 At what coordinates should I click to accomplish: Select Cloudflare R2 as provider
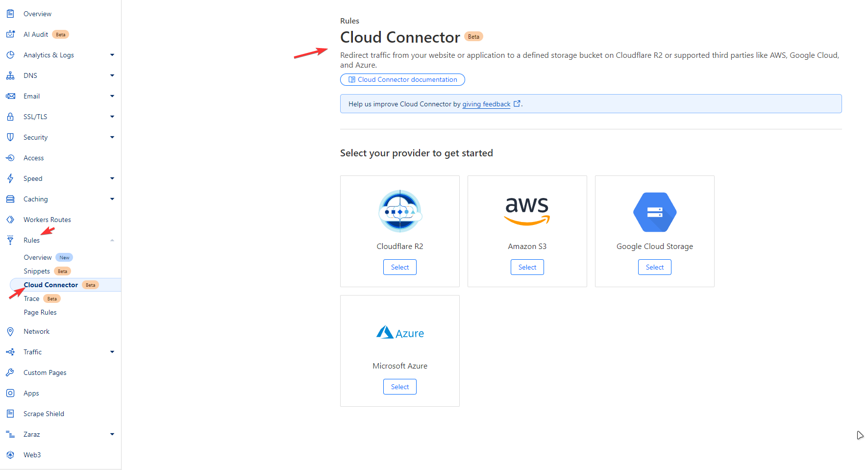tap(400, 267)
